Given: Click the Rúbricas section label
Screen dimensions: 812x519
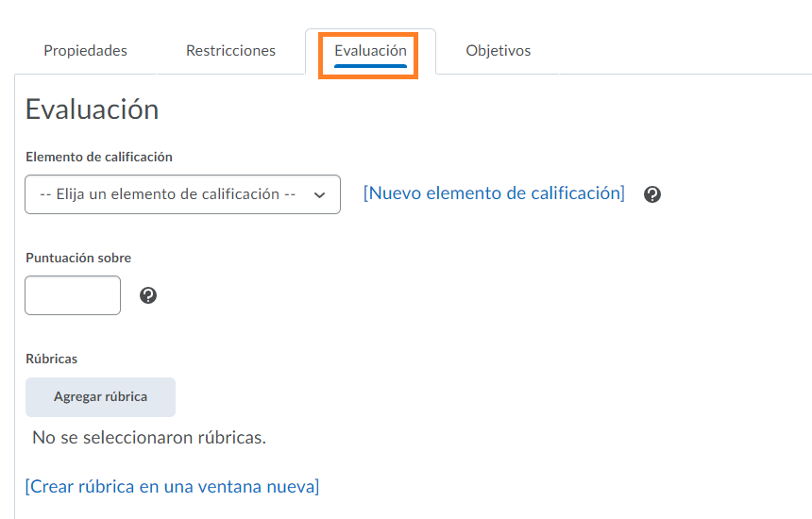Looking at the screenshot, I should pos(51,359).
